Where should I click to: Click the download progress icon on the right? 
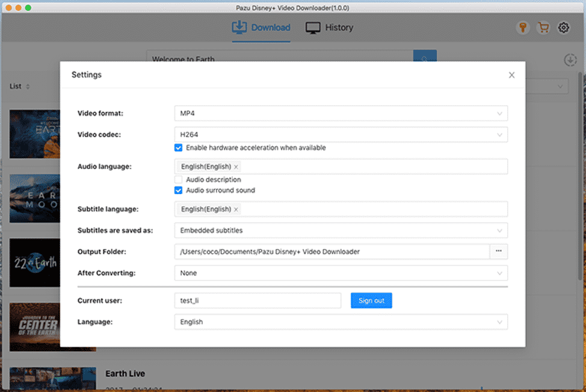click(x=570, y=60)
